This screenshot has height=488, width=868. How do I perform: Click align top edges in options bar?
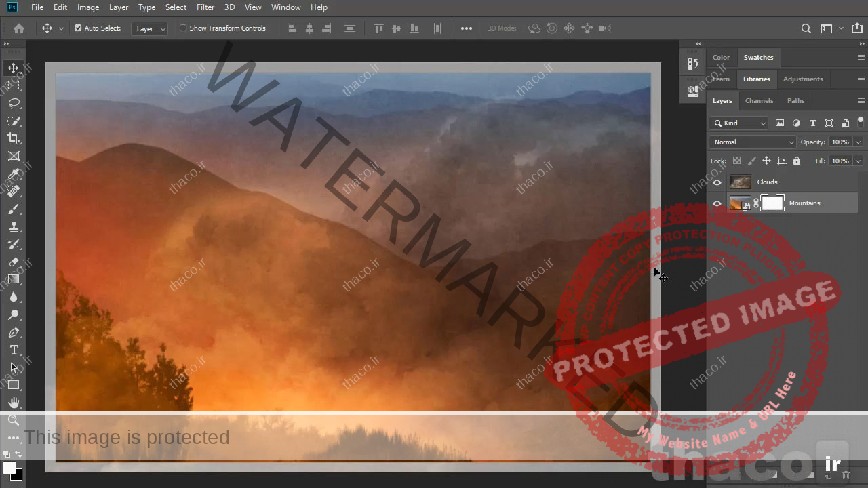379,28
